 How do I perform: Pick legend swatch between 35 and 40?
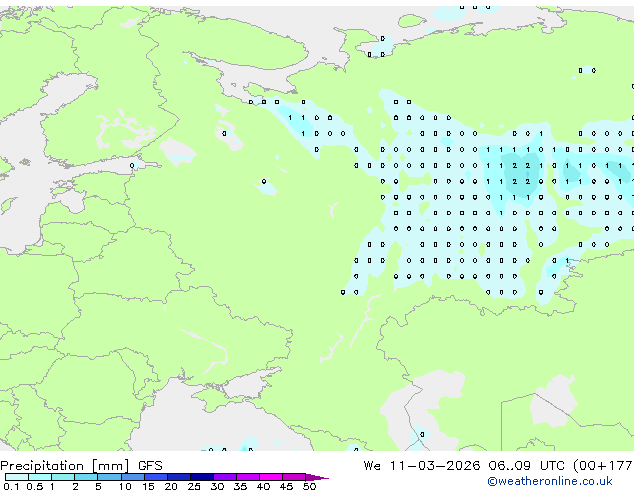pyautogui.click(x=248, y=477)
